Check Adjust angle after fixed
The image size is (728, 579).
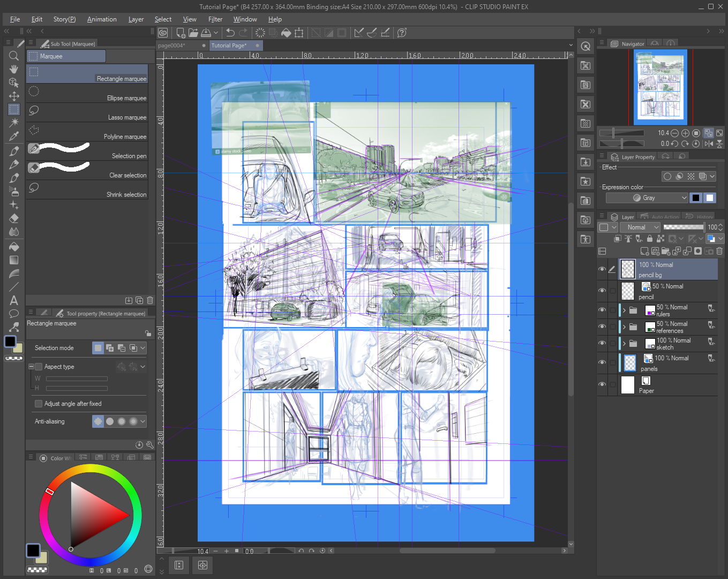click(39, 404)
